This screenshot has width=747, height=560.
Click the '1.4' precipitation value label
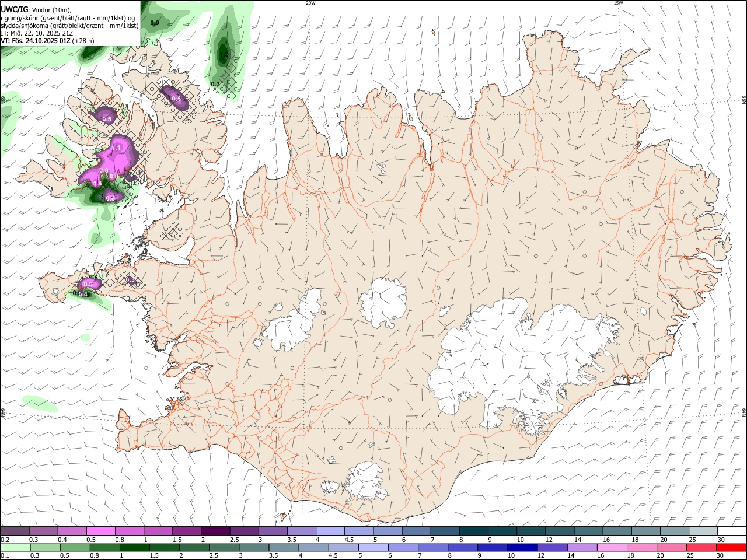pos(97,183)
